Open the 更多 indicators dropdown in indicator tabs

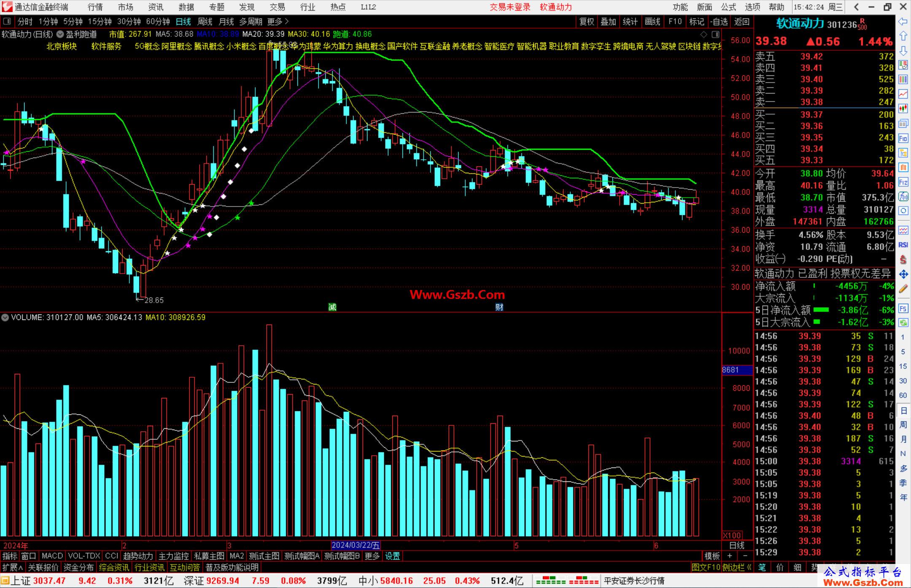372,556
